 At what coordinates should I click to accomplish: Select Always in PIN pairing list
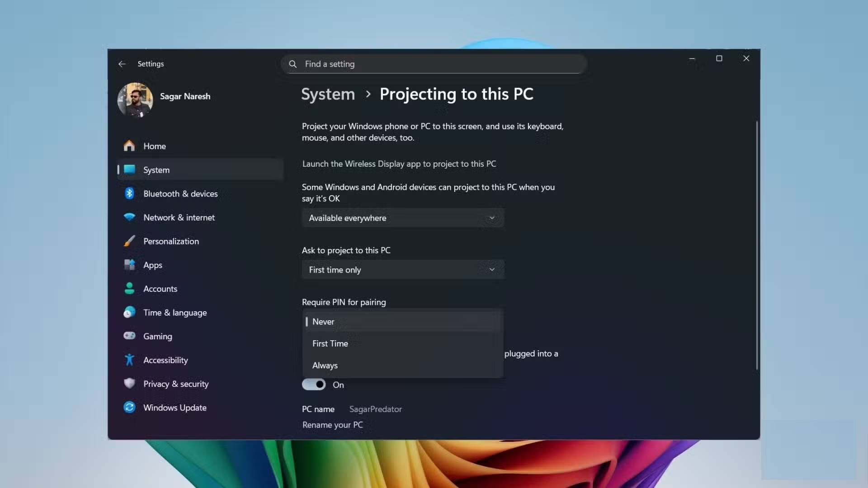click(325, 366)
